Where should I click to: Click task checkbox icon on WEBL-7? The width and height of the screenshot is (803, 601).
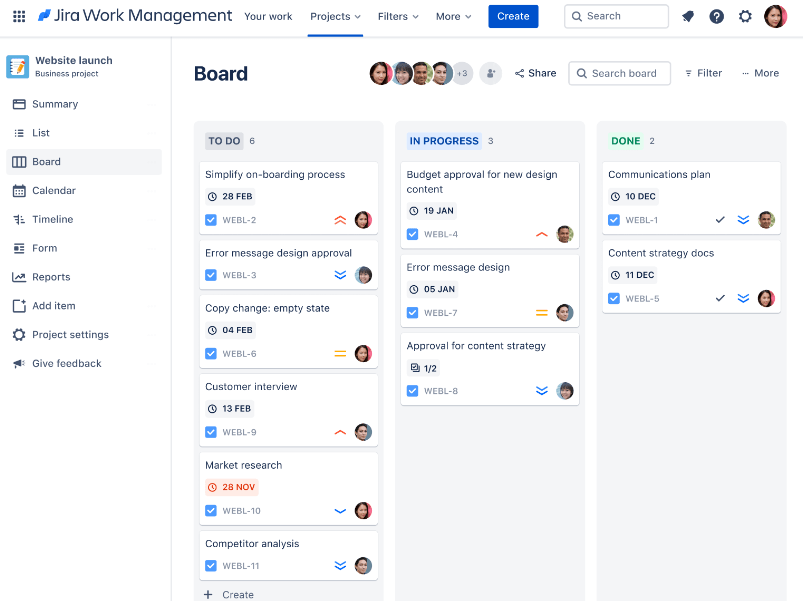pyautogui.click(x=412, y=313)
